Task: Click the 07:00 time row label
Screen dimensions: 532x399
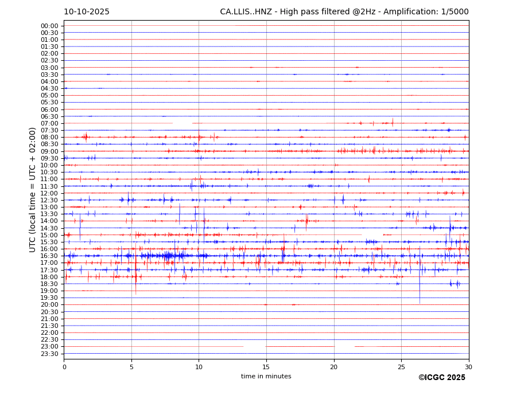Action: coord(49,123)
